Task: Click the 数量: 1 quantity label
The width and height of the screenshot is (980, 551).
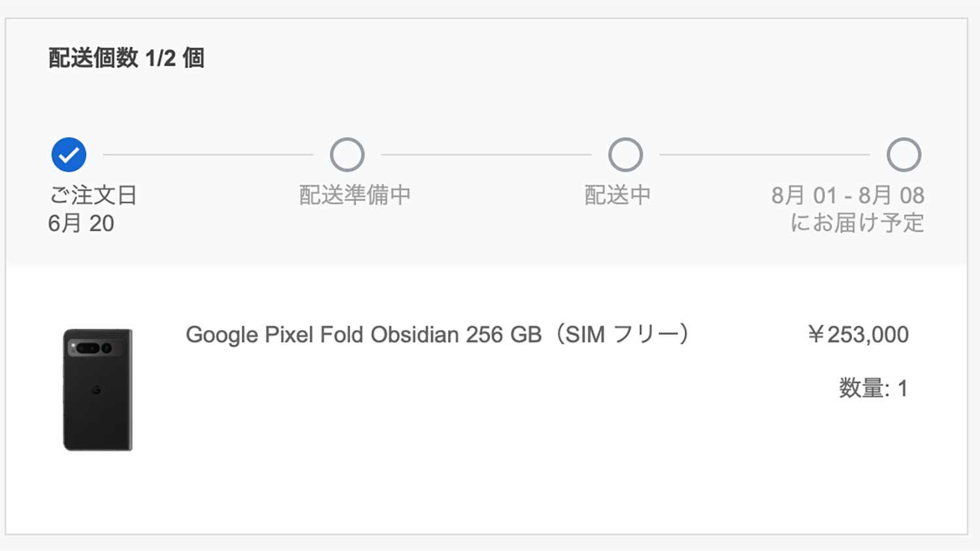Action: click(x=873, y=388)
